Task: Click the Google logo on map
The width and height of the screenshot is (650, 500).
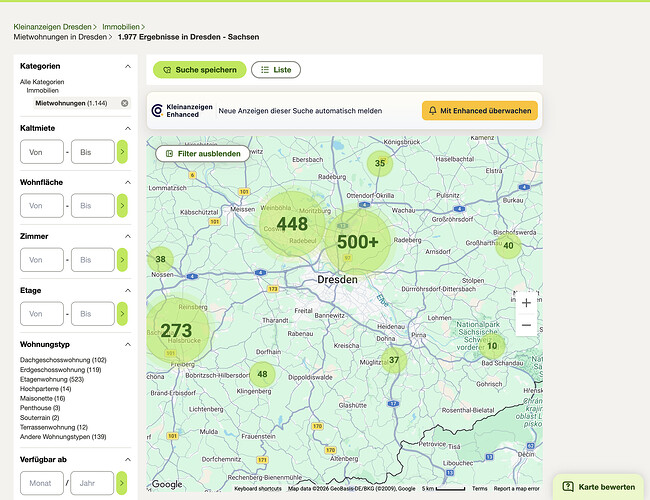Action: [167, 484]
